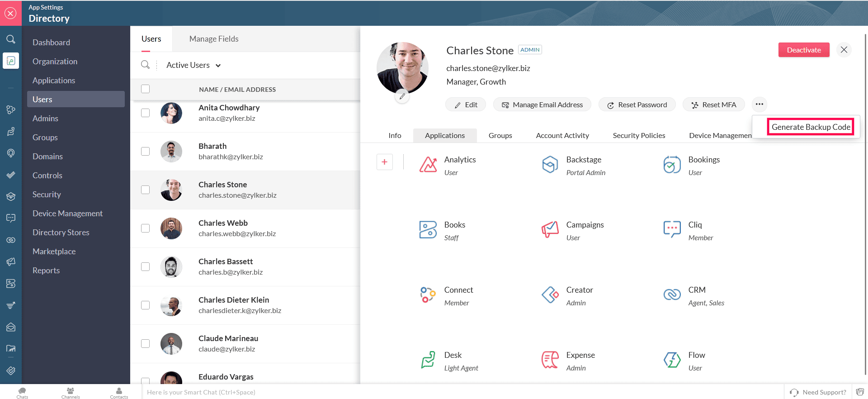
Task: Switch to the Manage Fields tab
Action: [x=214, y=39]
